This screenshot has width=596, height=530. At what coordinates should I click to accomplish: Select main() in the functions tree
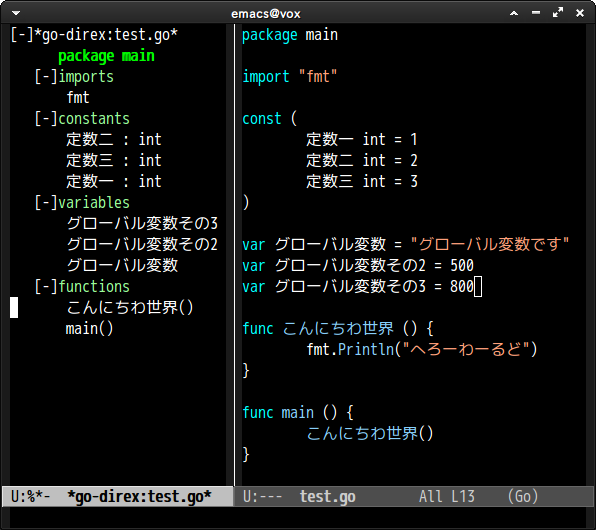click(90, 328)
